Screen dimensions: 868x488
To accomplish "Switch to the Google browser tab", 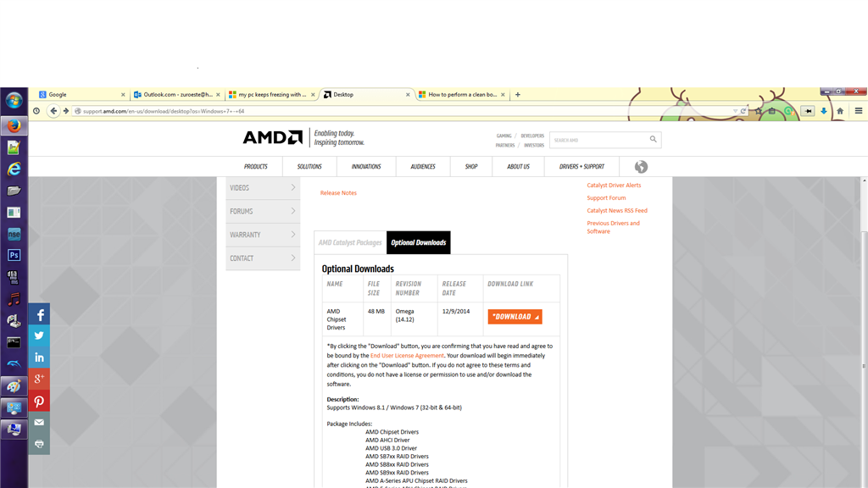I will (81, 95).
